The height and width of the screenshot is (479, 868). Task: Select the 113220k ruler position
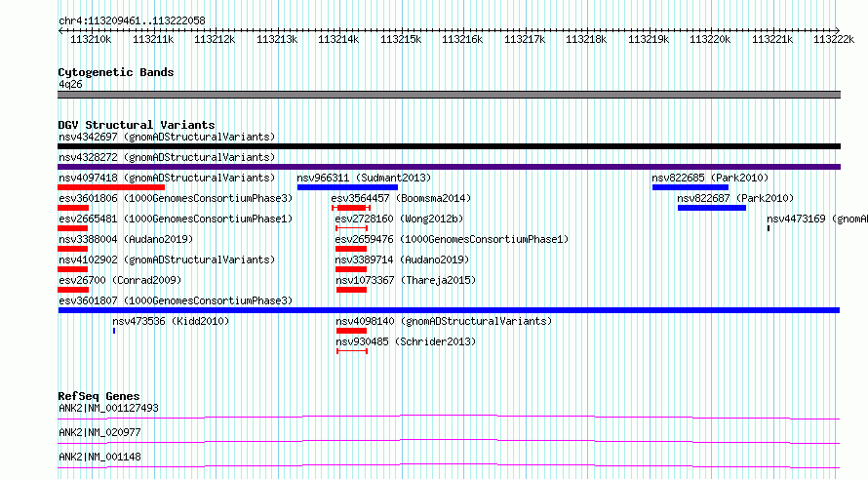[710, 39]
